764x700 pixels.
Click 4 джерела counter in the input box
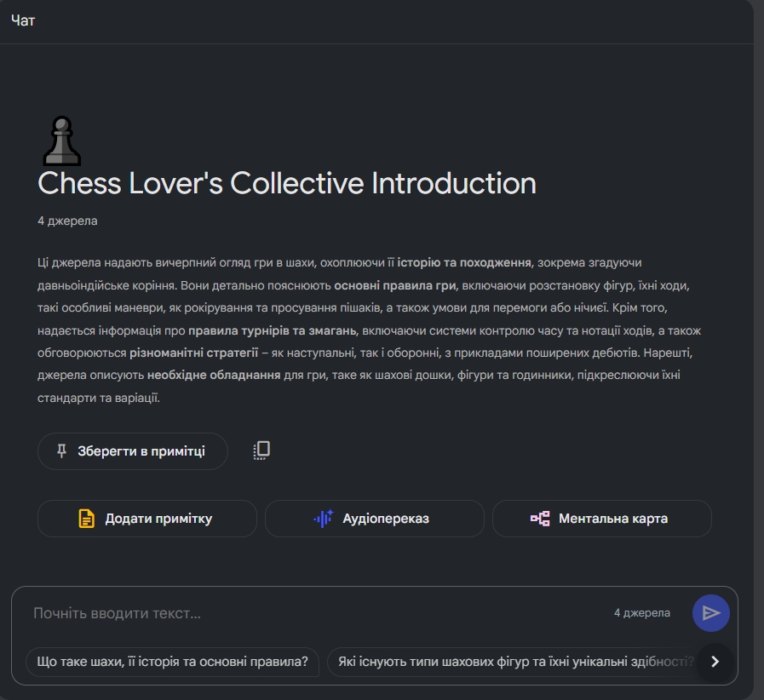pyautogui.click(x=641, y=613)
